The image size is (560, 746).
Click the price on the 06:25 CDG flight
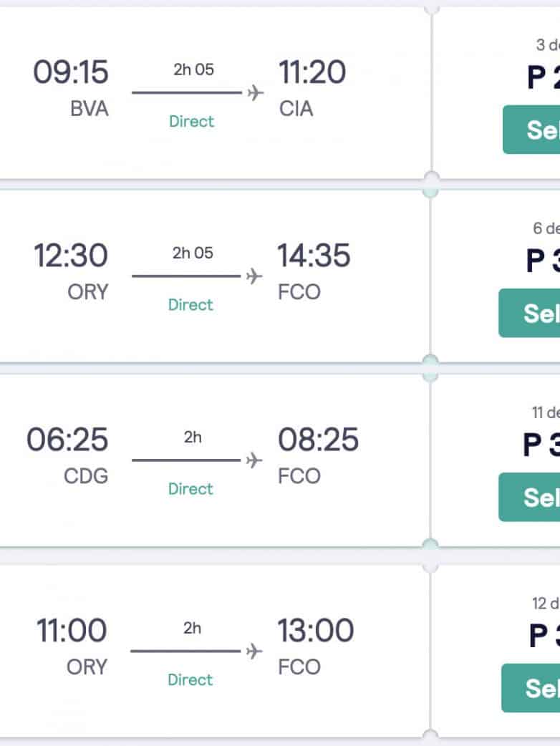click(x=541, y=445)
